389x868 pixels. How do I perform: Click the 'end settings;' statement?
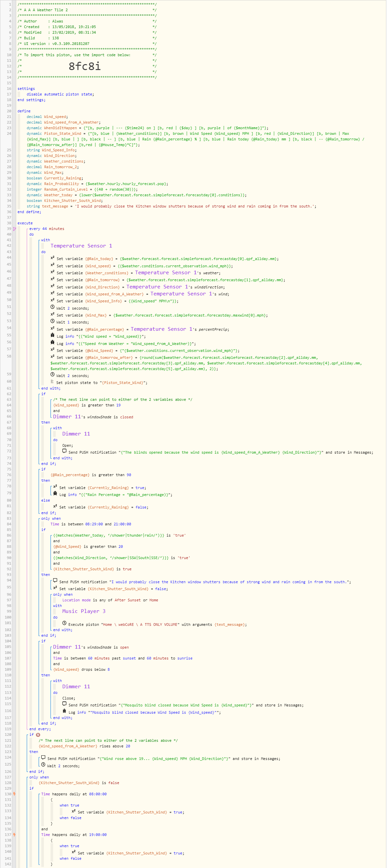32,100
